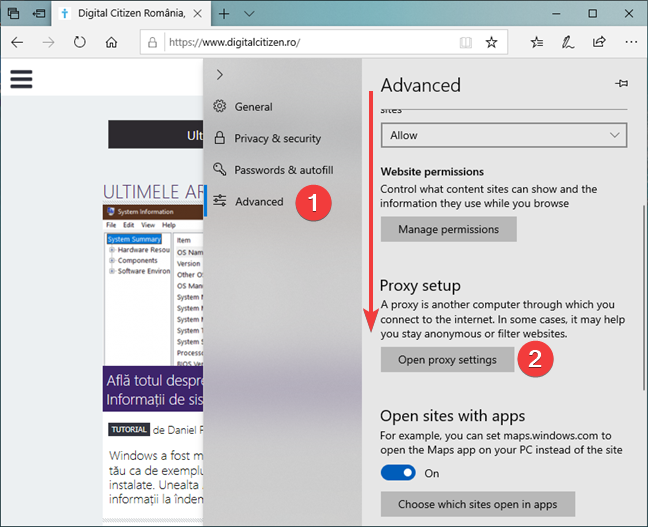Screen dimensions: 648x527
Task: Click the Forward navigation arrow
Action: pos(48,42)
